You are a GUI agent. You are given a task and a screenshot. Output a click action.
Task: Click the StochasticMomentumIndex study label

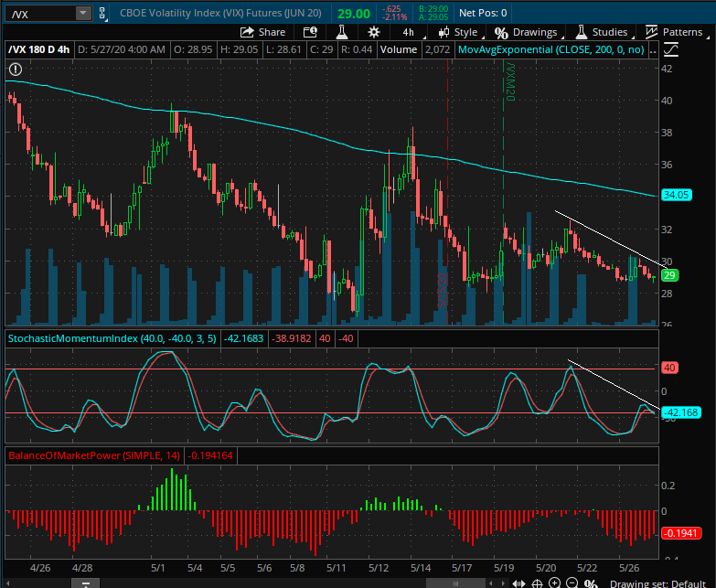(112, 338)
